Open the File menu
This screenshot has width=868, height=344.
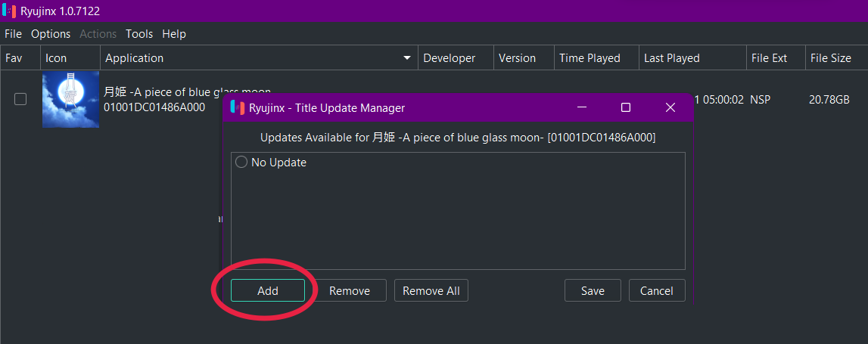pos(14,34)
